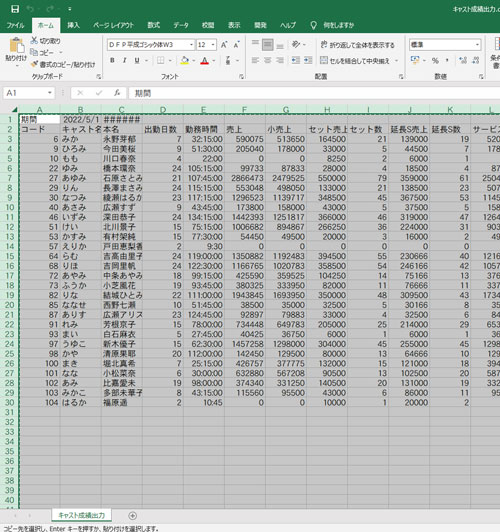
Task: Open the font color dropdown arrow
Action: point(214,61)
